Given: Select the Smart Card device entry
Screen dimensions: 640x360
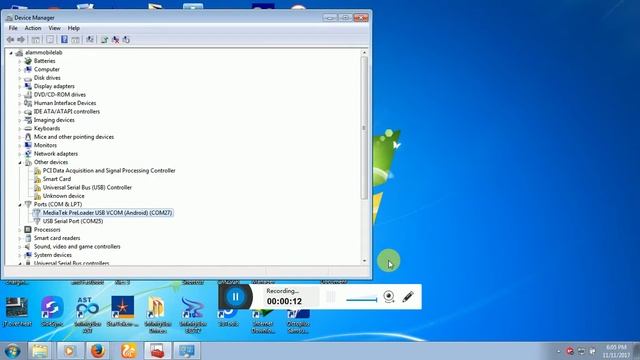Looking at the screenshot, I should (57, 179).
